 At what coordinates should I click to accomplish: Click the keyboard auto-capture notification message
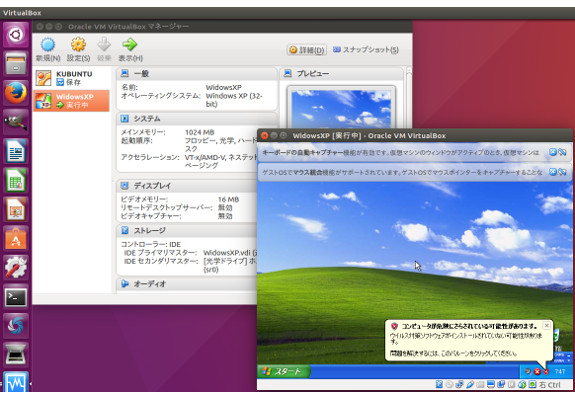tap(400, 153)
